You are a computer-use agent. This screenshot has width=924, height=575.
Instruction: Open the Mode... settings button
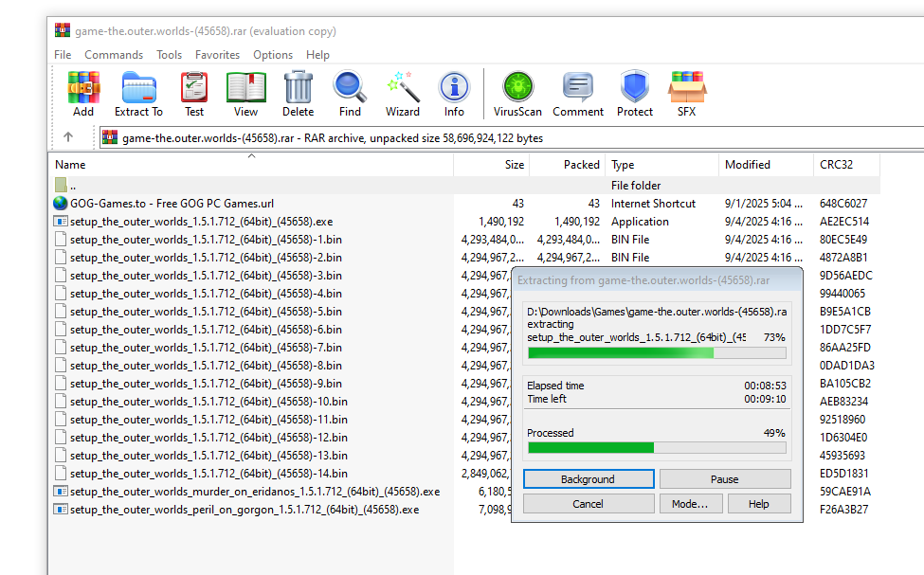[691, 504]
